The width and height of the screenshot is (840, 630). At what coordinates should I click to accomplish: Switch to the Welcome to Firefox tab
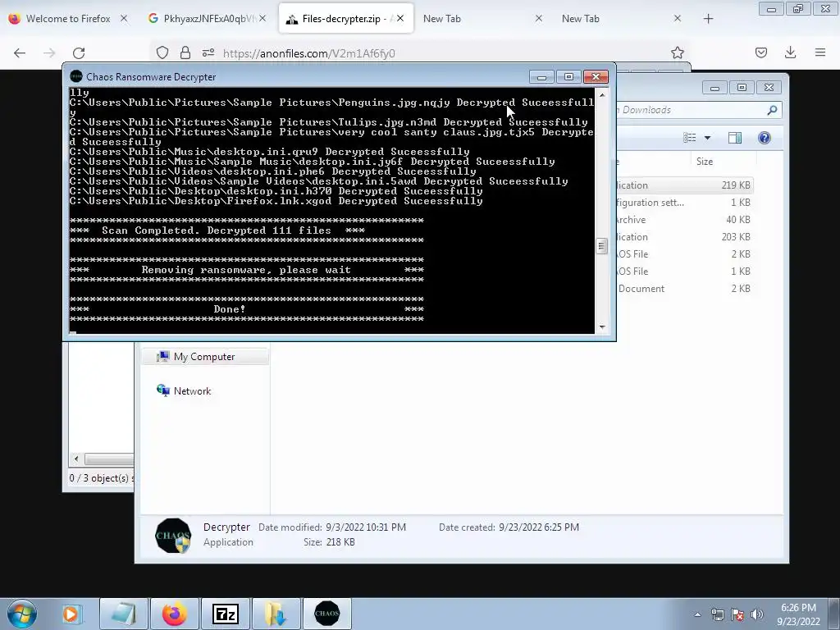coord(68,18)
